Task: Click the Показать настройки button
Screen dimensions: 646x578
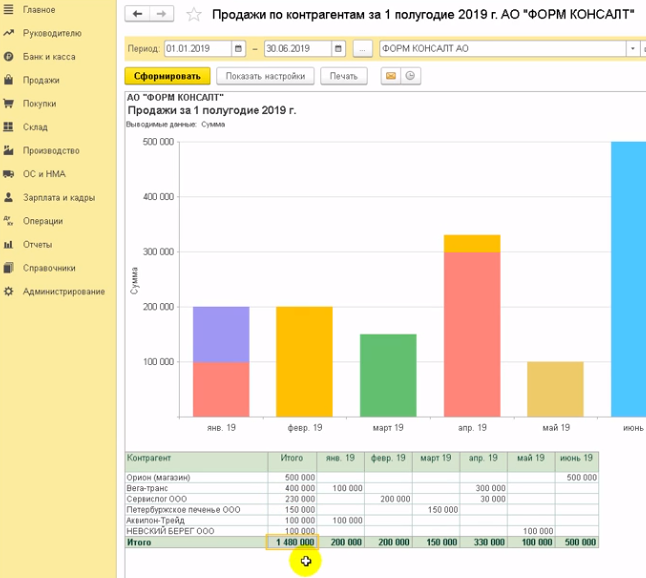Action: [x=265, y=76]
